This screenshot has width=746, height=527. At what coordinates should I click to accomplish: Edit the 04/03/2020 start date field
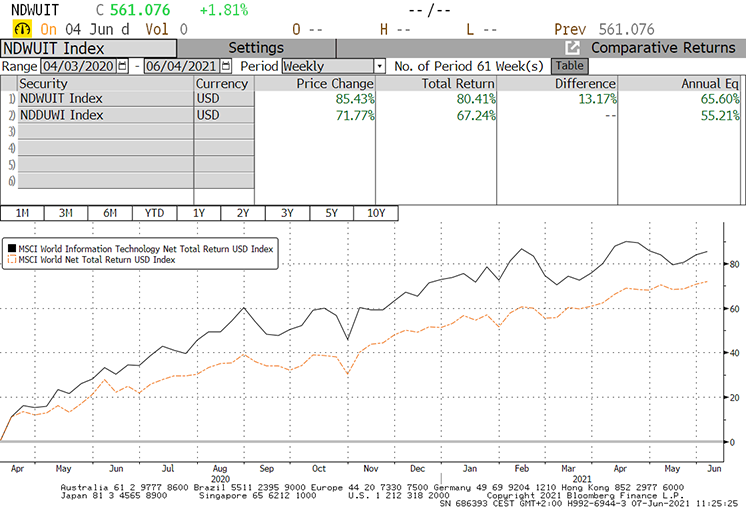(x=79, y=66)
